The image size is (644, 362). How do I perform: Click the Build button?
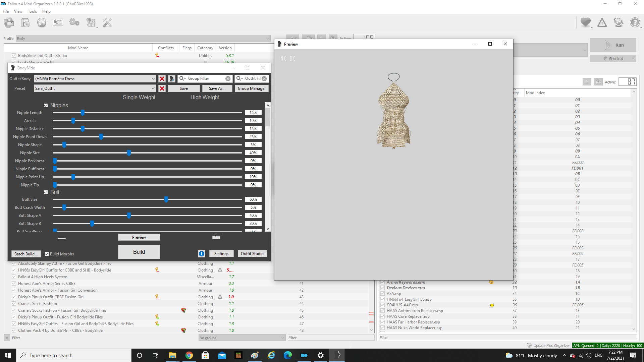click(x=139, y=252)
